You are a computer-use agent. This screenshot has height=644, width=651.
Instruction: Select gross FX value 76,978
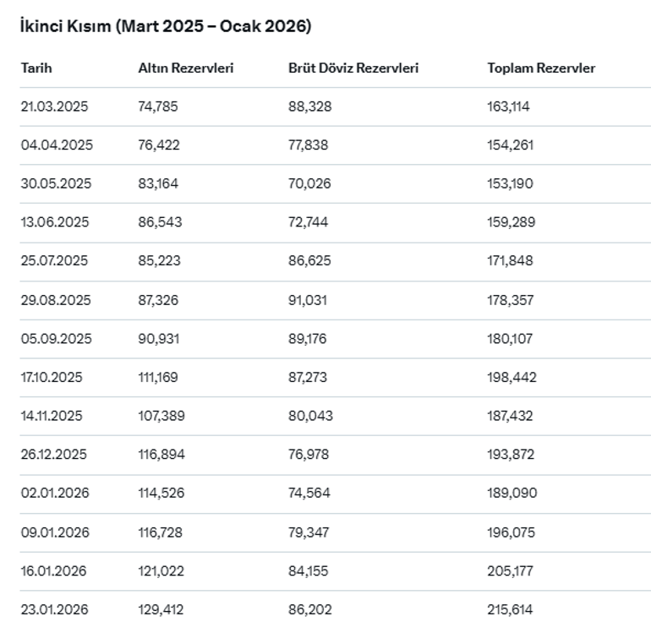pyautogui.click(x=309, y=455)
